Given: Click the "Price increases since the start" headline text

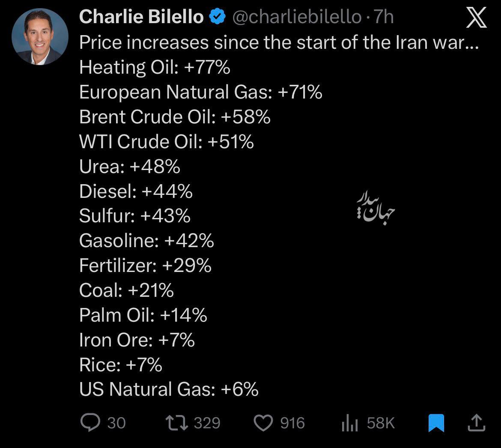Looking at the screenshot, I should (278, 42).
